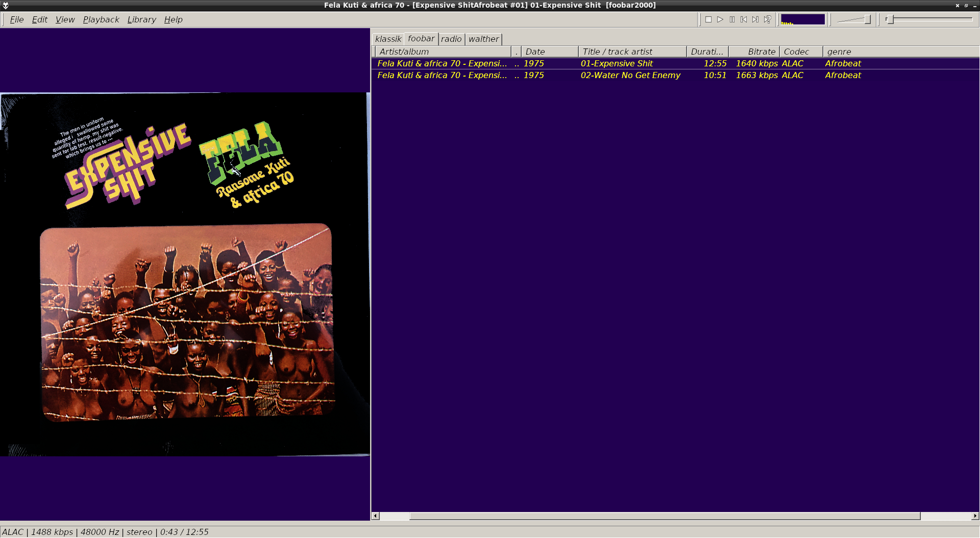Select track 01-Expensive Shit
This screenshot has height=538, width=980.
pos(617,63)
